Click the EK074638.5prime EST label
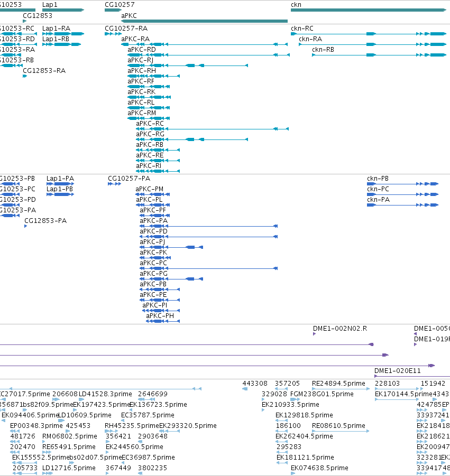Screen dimensions: 450x476 tap(319, 468)
